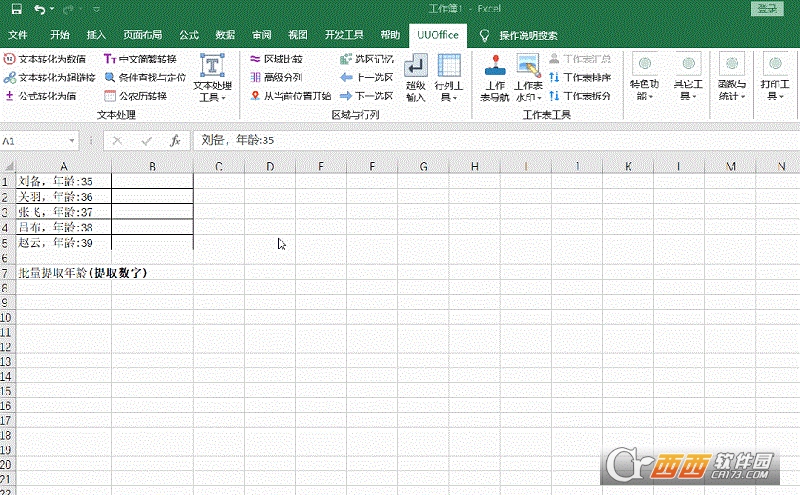Switch to the 审阅 (Review) tab
800x495 pixels.
[261, 35]
